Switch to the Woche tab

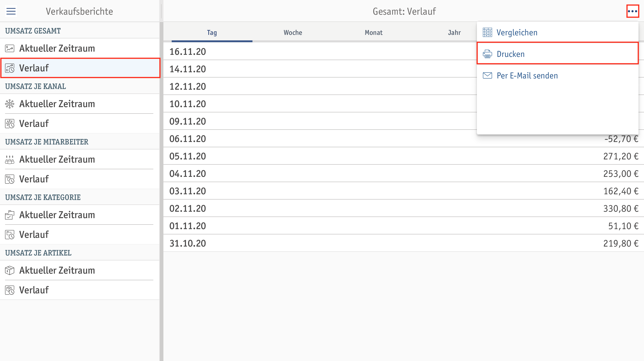click(x=293, y=33)
